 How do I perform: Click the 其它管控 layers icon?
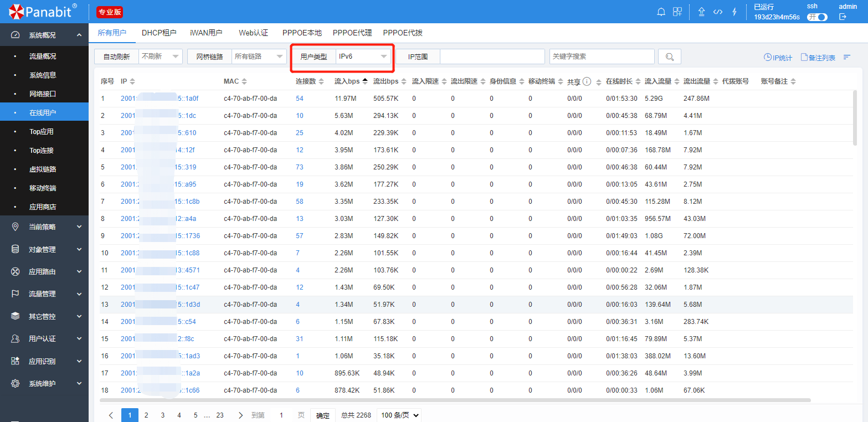coord(16,316)
